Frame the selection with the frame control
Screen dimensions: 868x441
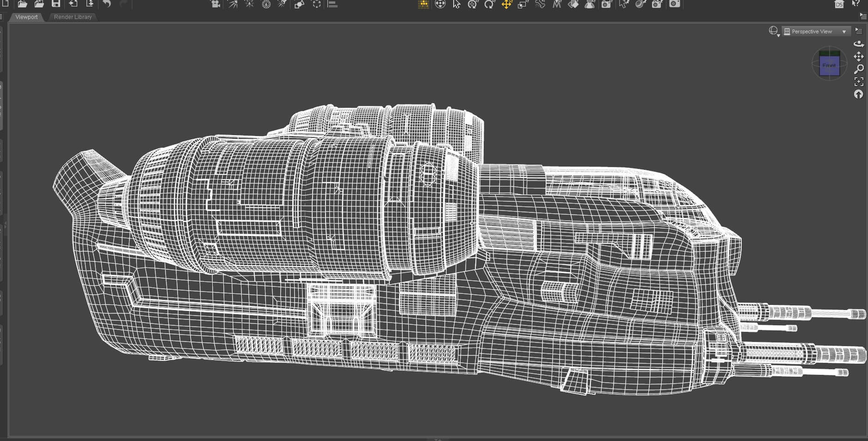[x=859, y=82]
